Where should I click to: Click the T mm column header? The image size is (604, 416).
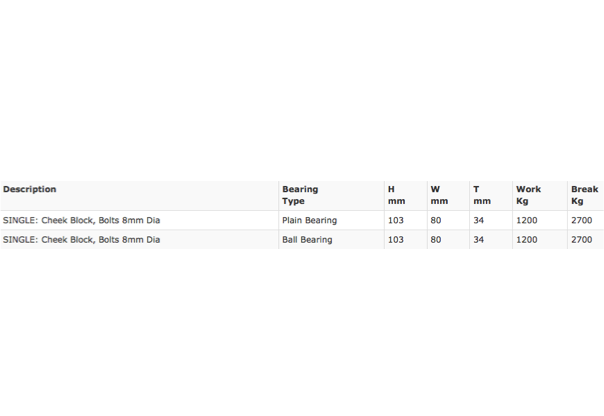[x=482, y=195]
